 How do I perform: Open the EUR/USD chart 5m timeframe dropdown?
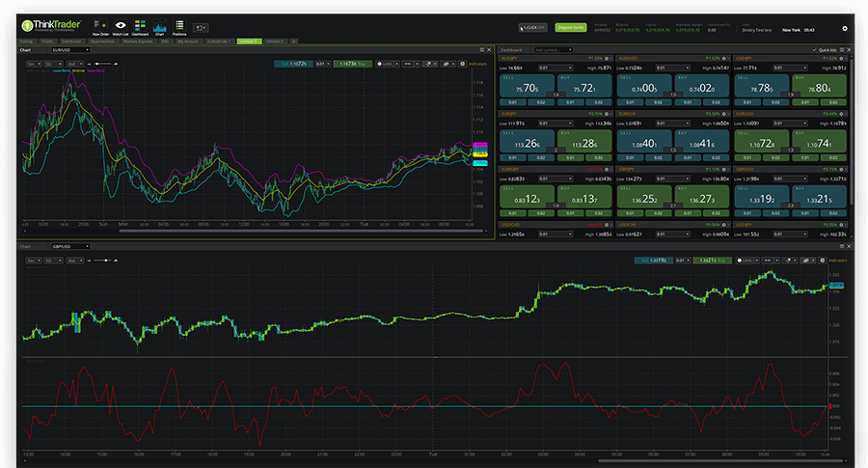(33, 64)
